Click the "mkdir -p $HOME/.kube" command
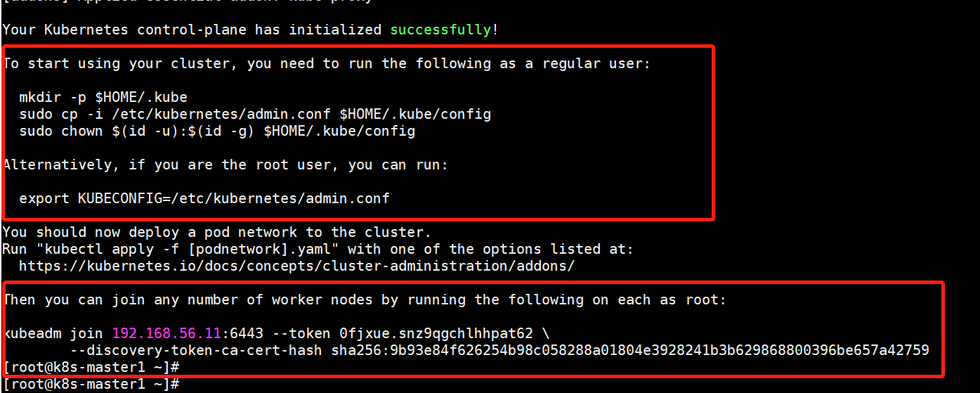Viewport: 980px width, 393px height. coord(103,97)
